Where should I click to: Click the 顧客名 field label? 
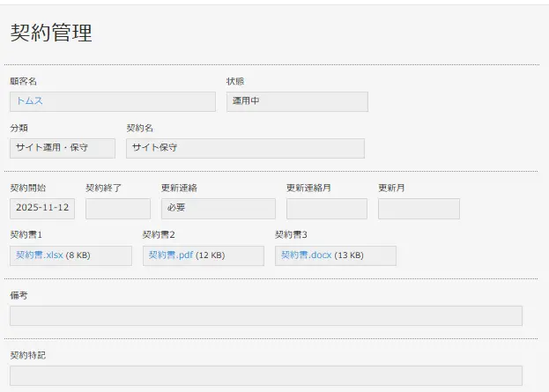click(23, 82)
